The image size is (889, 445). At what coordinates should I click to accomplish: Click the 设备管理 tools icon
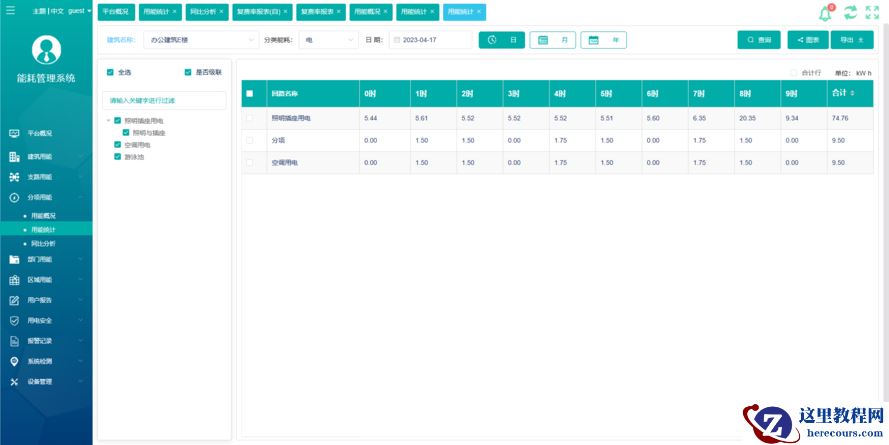tap(15, 382)
